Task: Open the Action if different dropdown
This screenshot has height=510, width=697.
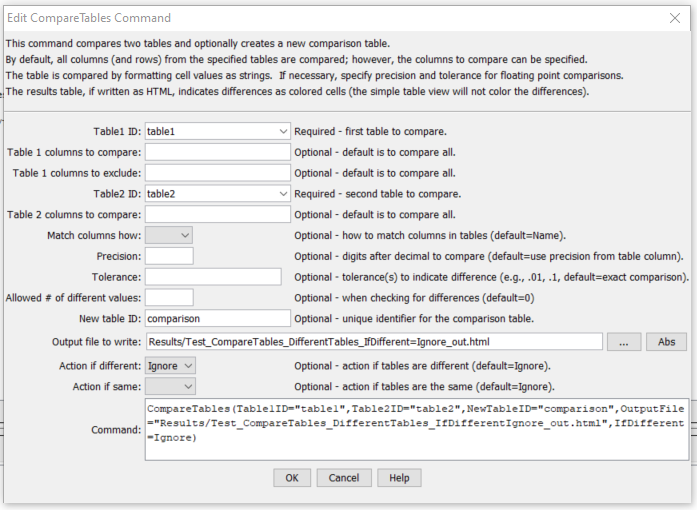Action: click(170, 366)
